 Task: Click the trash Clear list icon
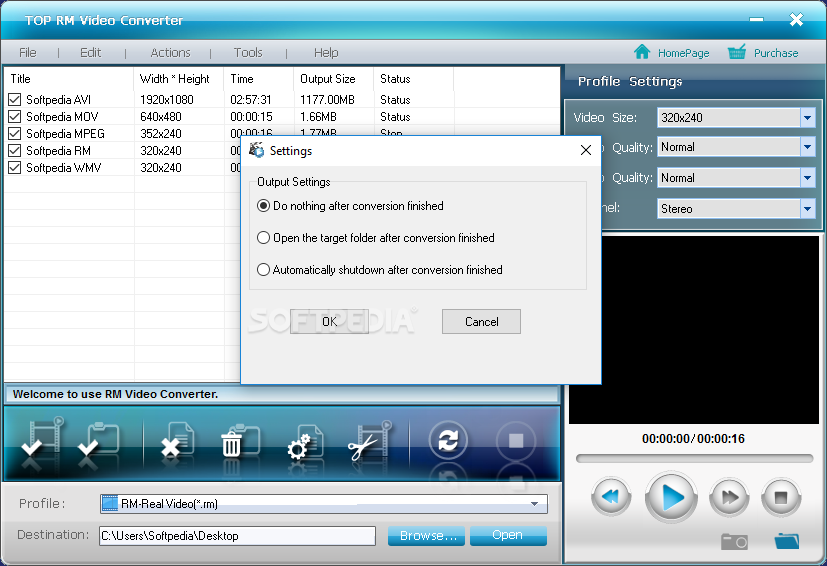tap(240, 440)
